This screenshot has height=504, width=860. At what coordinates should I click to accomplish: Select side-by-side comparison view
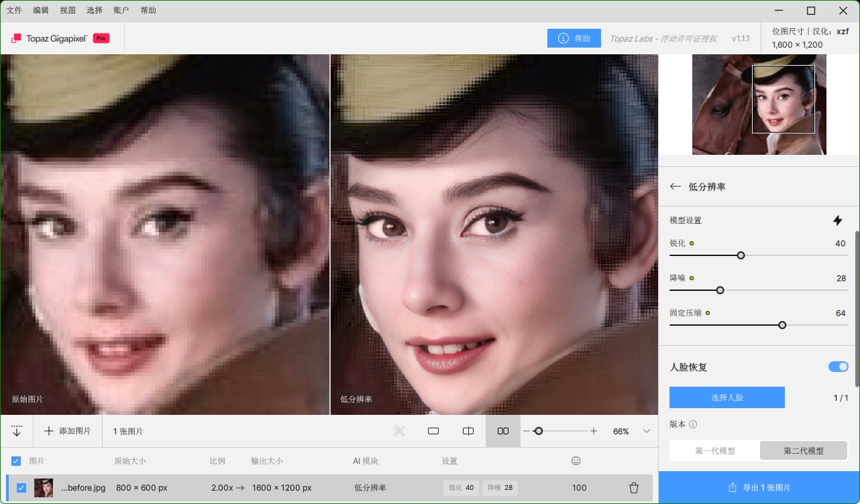[503, 431]
